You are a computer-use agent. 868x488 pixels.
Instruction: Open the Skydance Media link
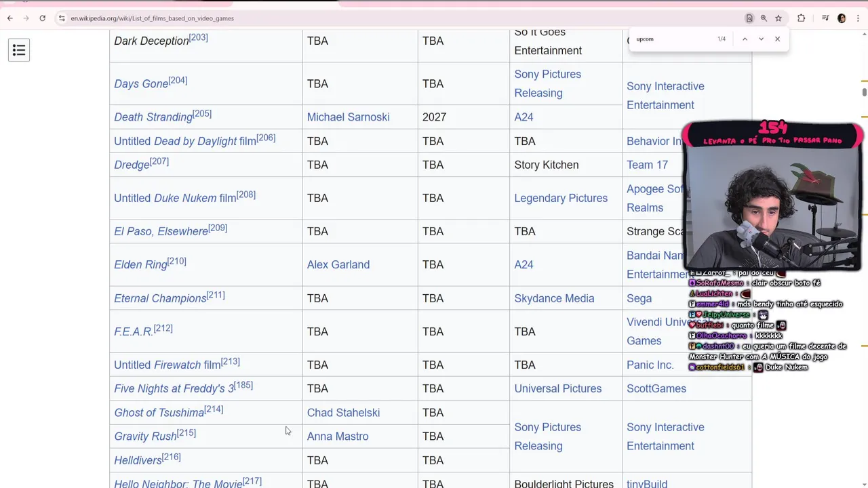click(x=554, y=298)
